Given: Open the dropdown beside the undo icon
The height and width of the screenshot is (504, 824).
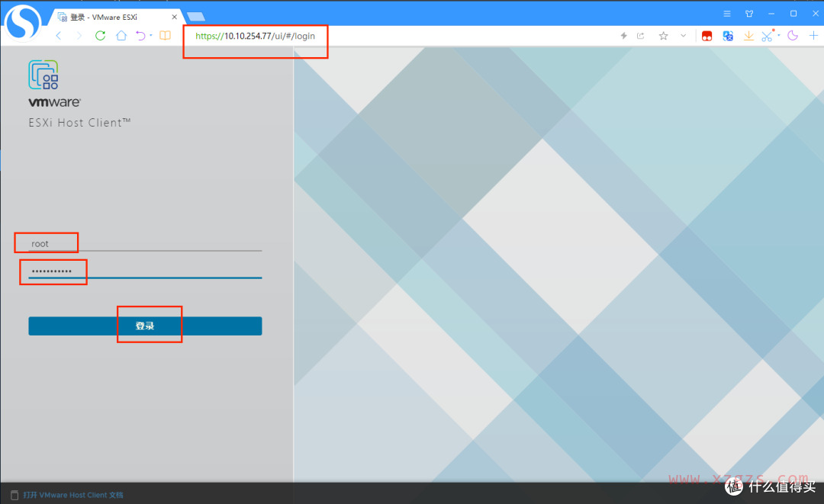Looking at the screenshot, I should click(151, 36).
